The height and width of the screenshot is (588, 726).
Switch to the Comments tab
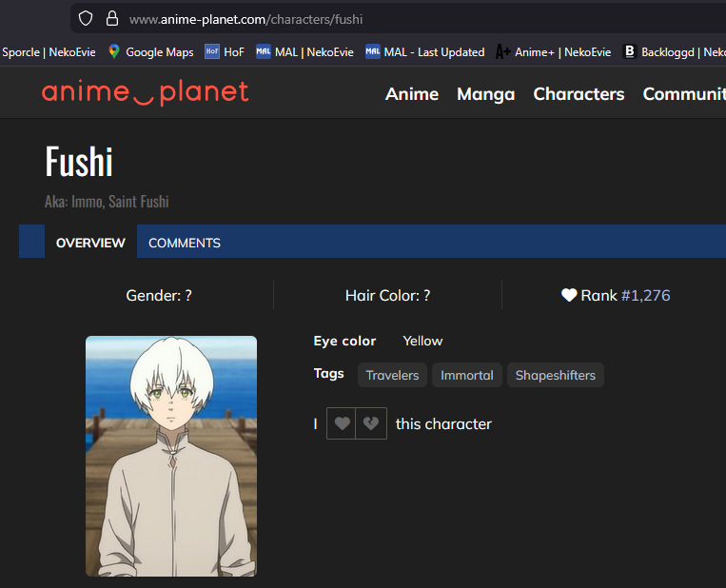[185, 243]
